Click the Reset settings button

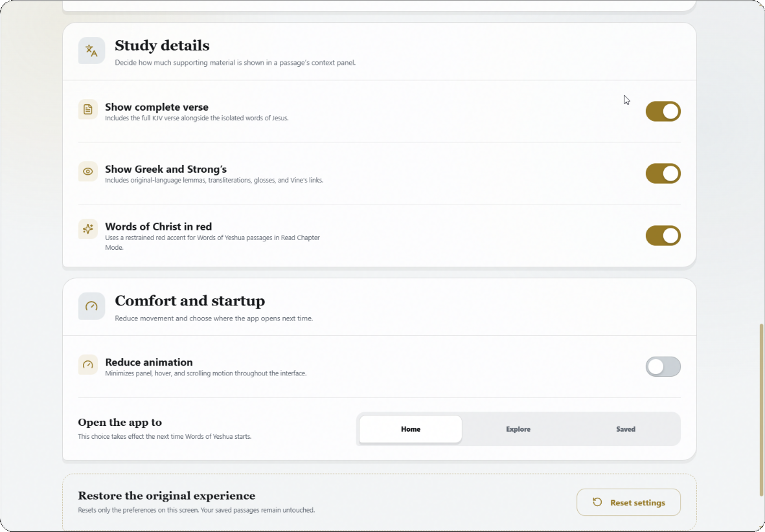click(x=628, y=502)
